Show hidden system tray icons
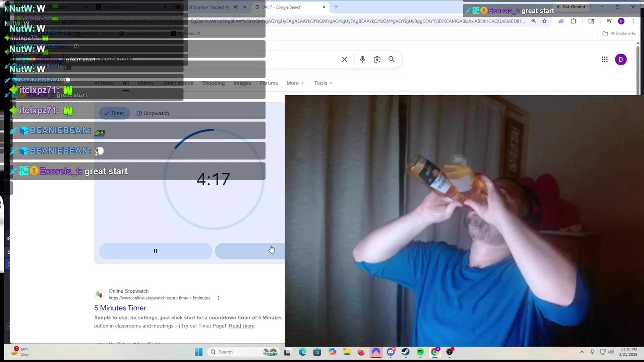 582,352
